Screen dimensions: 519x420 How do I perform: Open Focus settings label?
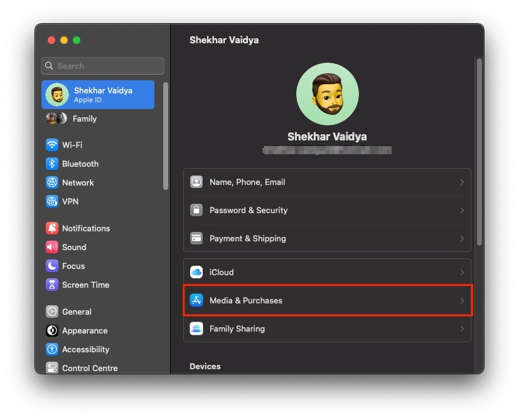coord(73,266)
